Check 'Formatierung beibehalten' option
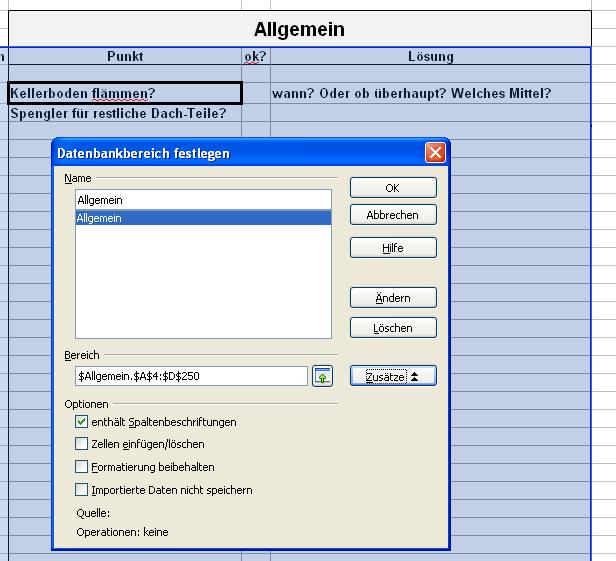Screen dimensions: 616x561 pyautogui.click(x=82, y=467)
